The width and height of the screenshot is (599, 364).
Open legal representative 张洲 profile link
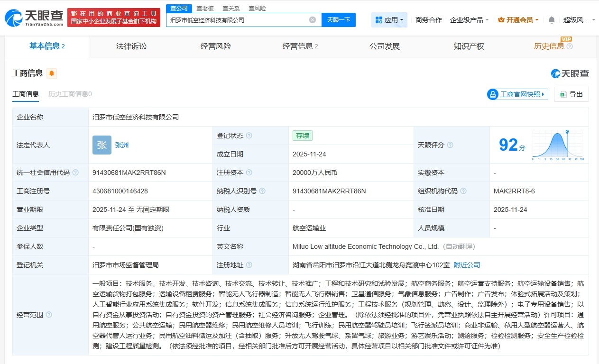coord(120,145)
